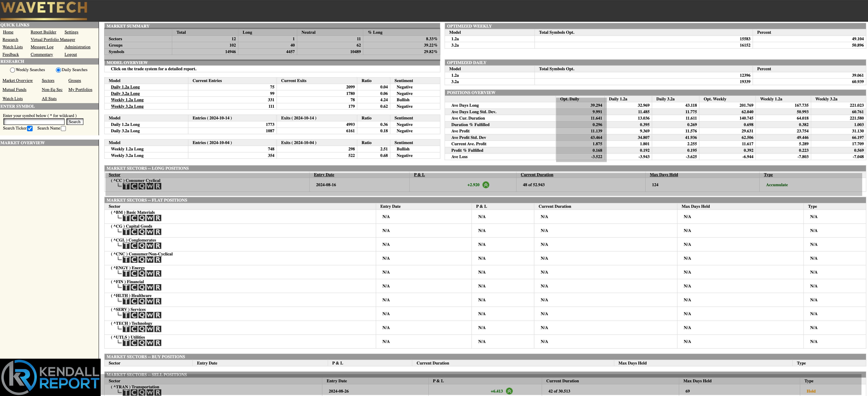Open Virtual Portfolio Manager quick link
The width and height of the screenshot is (868, 396).
pyautogui.click(x=53, y=39)
